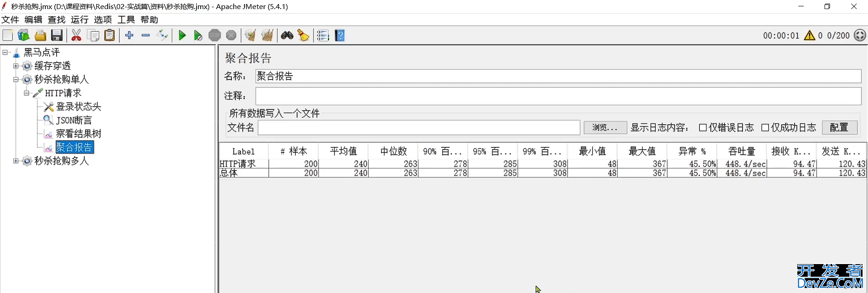Save test plan with floppy icon
The height and width of the screenshot is (293, 868).
pyautogui.click(x=57, y=35)
